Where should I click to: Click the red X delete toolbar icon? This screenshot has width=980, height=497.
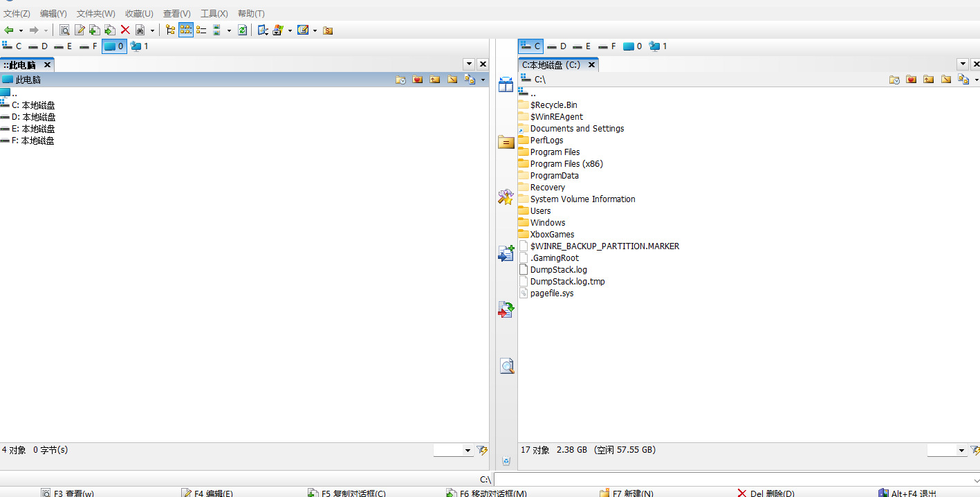125,30
